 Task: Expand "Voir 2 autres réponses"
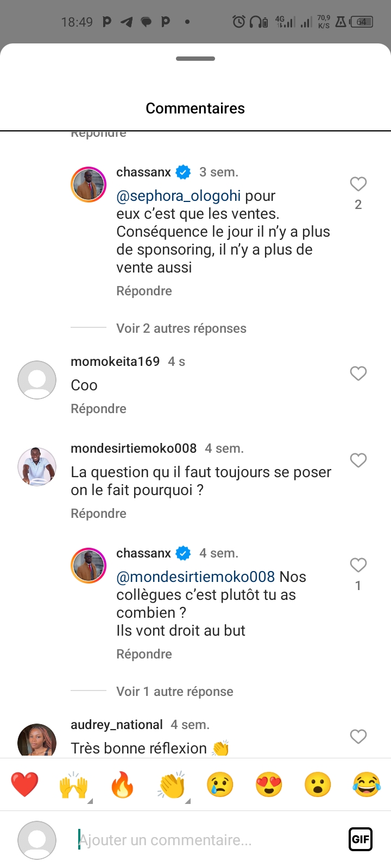pos(181,328)
